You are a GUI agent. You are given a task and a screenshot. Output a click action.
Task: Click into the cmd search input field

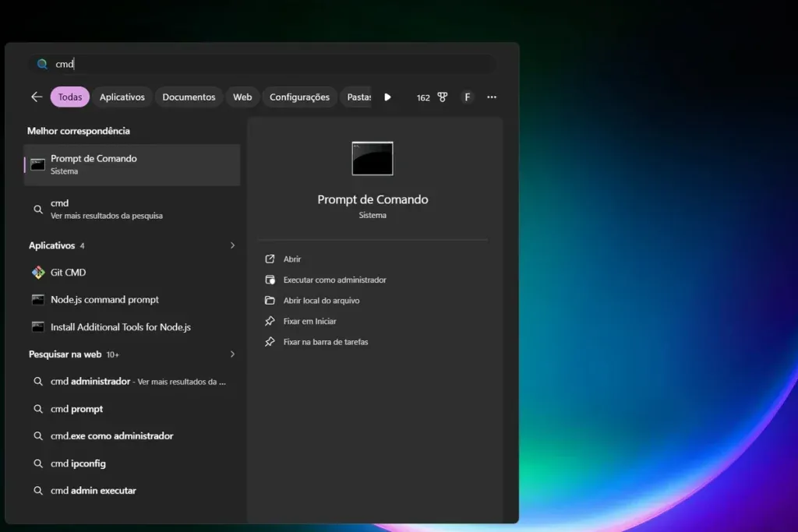coord(262,64)
